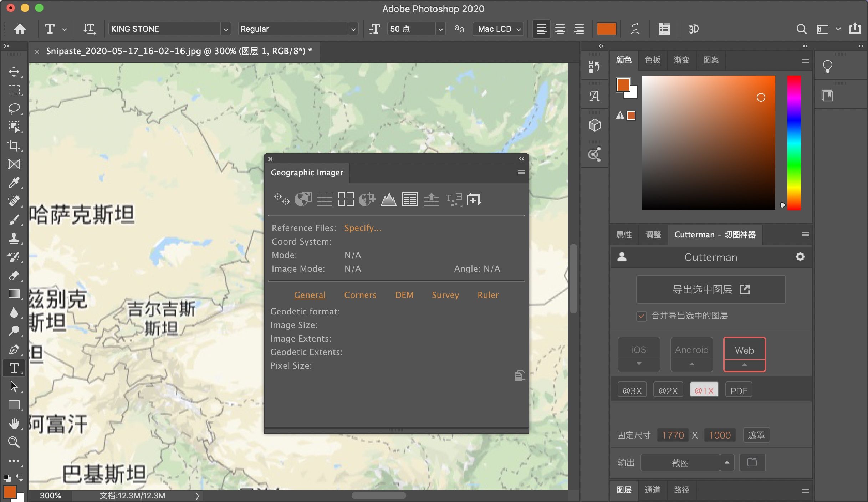Click the Hand tool
Screen dimensions: 868x502
pyautogui.click(x=14, y=424)
